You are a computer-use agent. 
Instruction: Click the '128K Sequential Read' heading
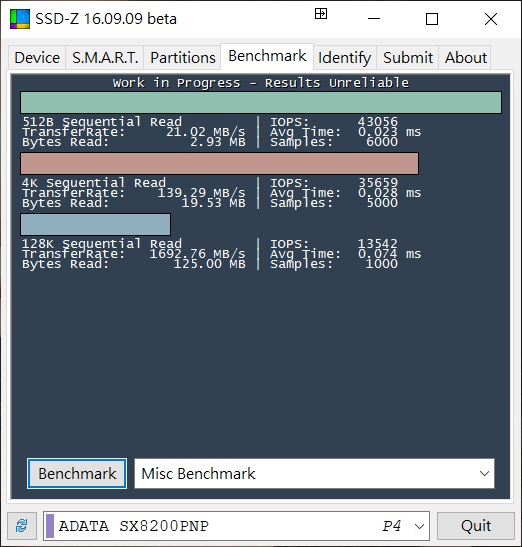(102, 243)
